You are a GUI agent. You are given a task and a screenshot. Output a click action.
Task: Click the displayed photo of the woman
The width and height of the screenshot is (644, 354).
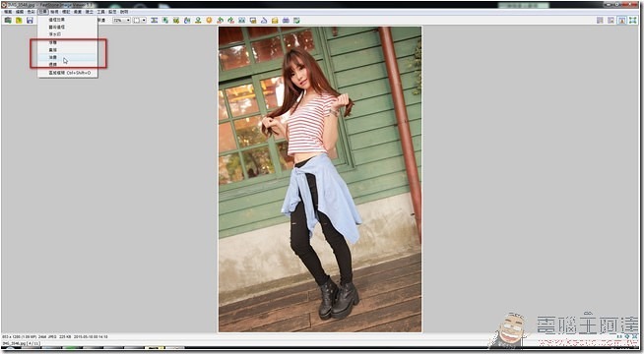coord(320,179)
